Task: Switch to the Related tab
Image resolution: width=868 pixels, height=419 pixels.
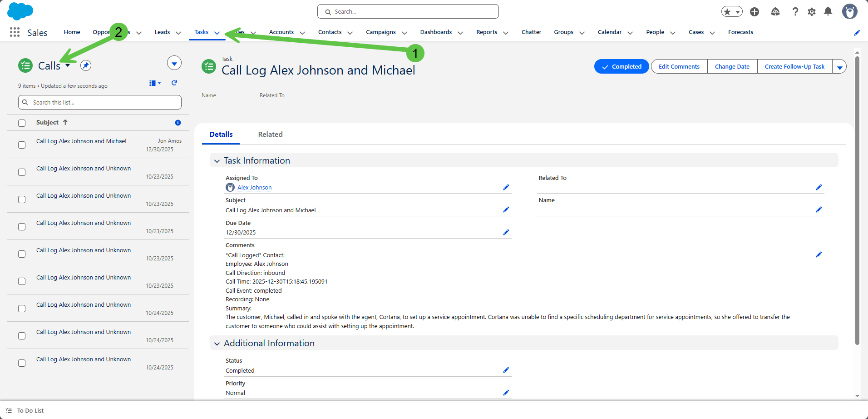Action: pyautogui.click(x=270, y=135)
